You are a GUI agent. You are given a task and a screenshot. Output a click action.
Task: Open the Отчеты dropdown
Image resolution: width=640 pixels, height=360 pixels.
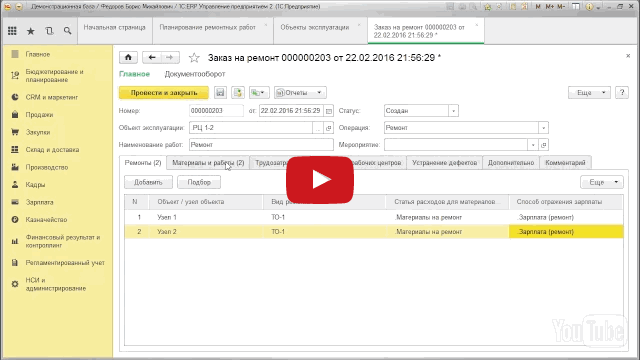point(300,93)
